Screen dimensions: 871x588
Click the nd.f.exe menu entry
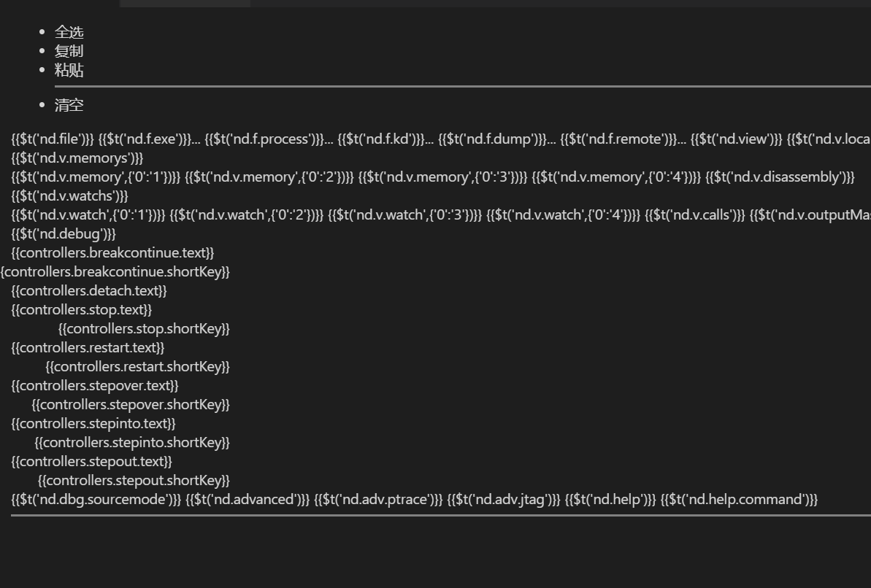tap(150, 139)
